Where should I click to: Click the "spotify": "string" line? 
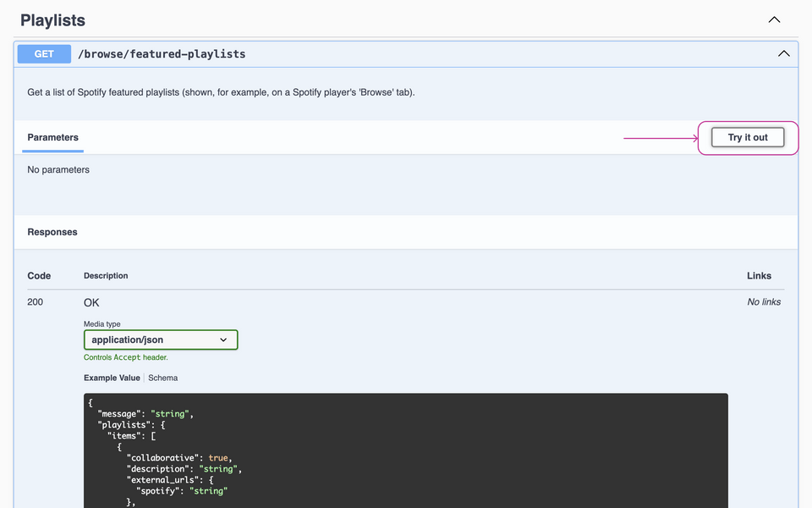(182, 491)
